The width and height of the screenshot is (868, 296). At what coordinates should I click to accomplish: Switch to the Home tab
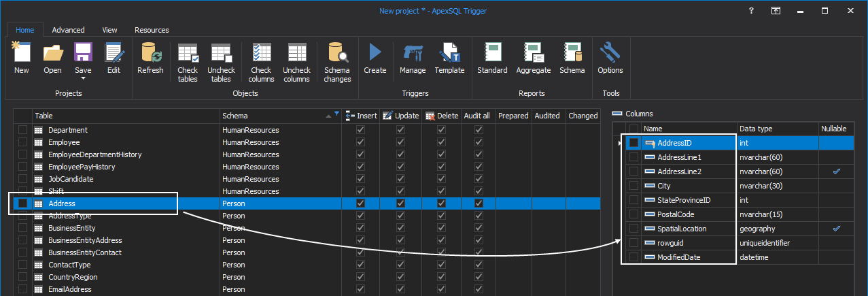tap(25, 30)
